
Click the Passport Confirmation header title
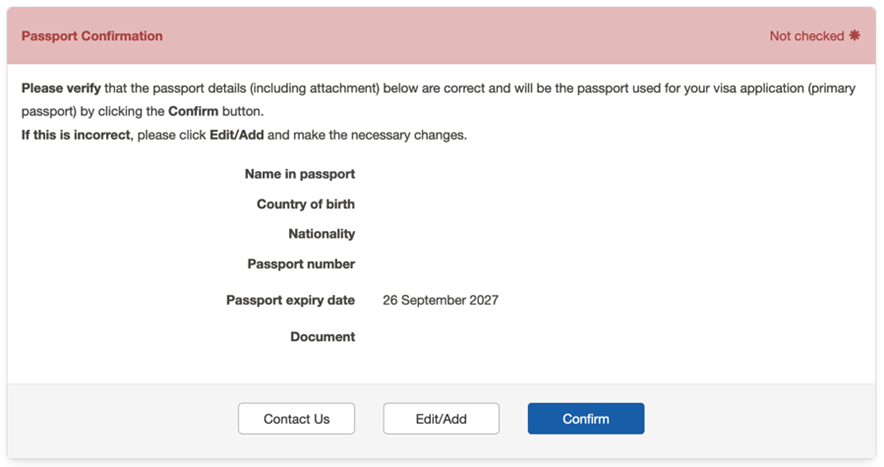(92, 36)
